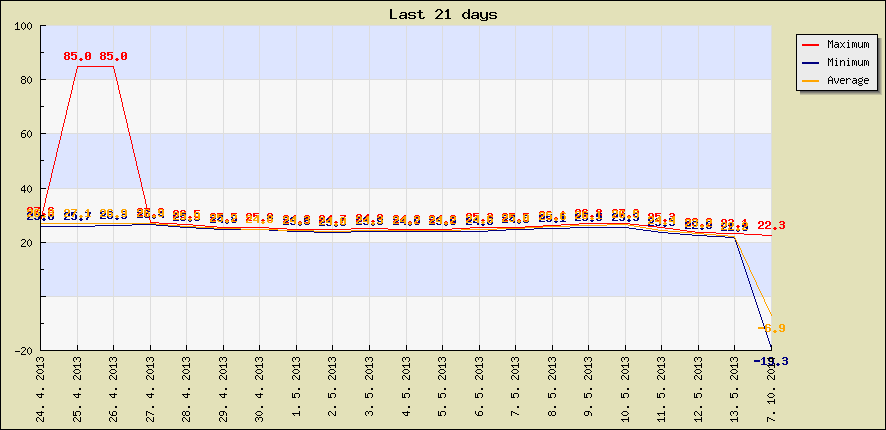Viewport: 886px width, 430px height.
Task: Click the 13. 5. 2013 date label
Action: point(735,390)
